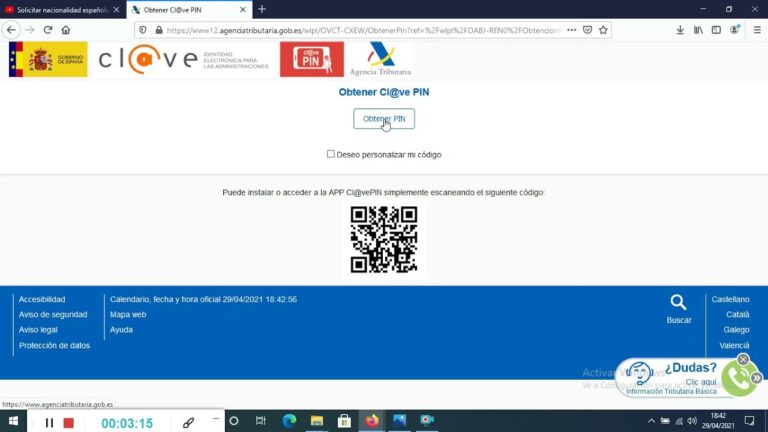Open the screen recorder taskbar icon
This screenshot has width=768, height=432.
click(x=427, y=420)
